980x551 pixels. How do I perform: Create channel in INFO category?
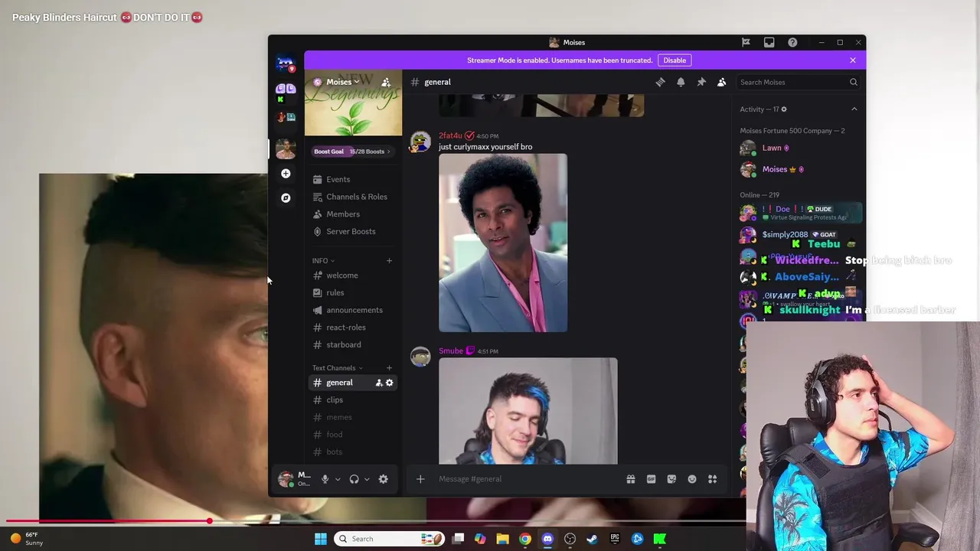389,261
